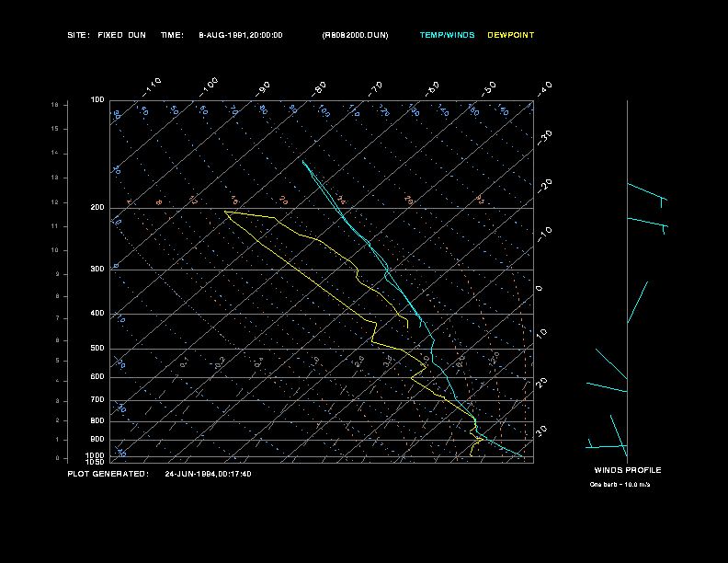
Task: Click the TIME: header label
Action: point(172,35)
